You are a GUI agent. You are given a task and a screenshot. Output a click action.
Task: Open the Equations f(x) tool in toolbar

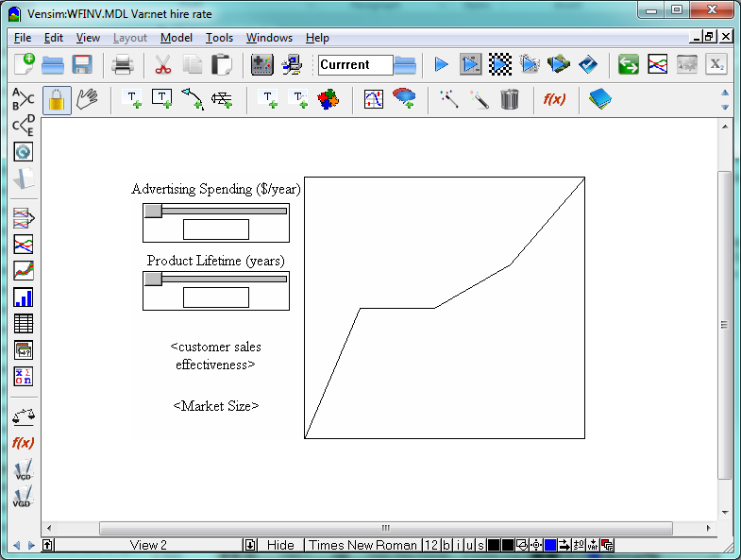coord(555,99)
